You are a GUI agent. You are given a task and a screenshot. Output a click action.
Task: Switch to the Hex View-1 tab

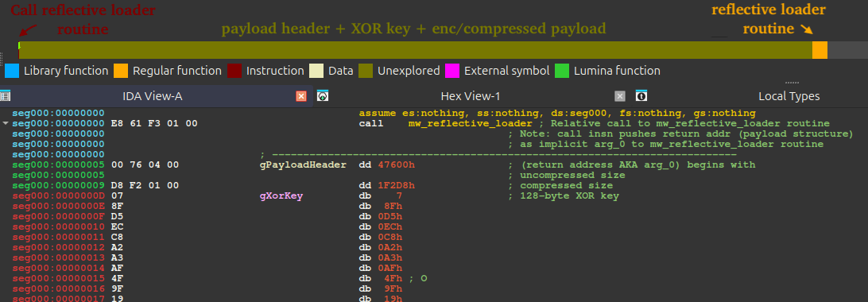click(471, 96)
